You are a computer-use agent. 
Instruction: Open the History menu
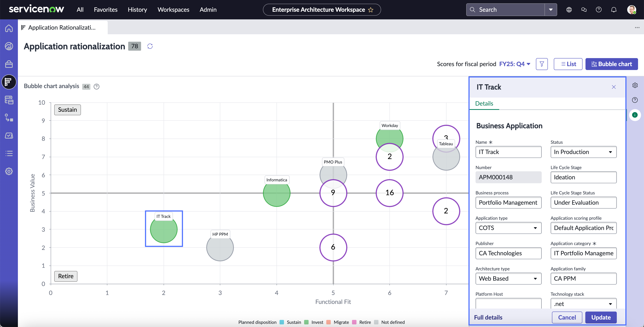click(x=138, y=10)
